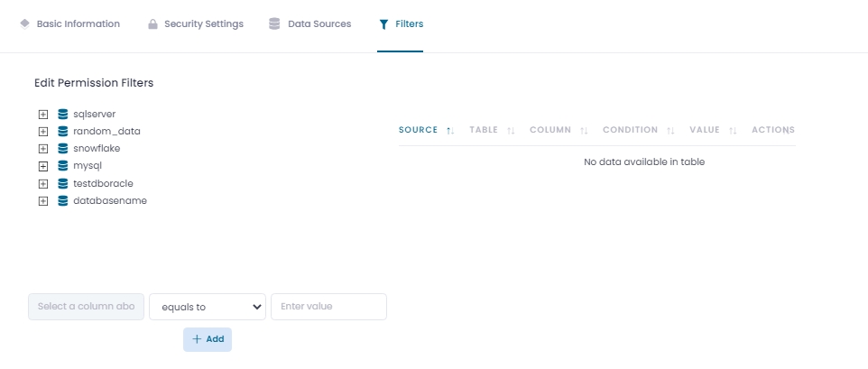
Task: Sort by the Value column header
Action: 705,130
